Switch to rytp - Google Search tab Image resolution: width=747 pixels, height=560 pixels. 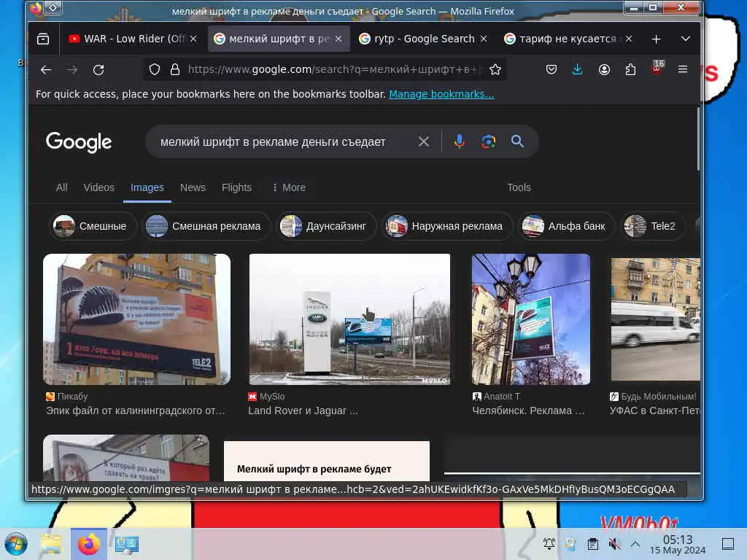point(423,39)
